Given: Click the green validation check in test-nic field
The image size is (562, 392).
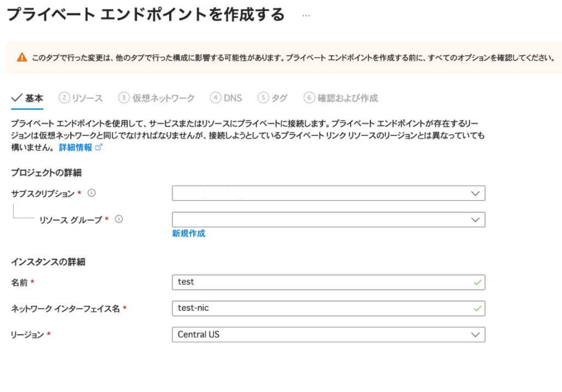Looking at the screenshot, I should 477,309.
